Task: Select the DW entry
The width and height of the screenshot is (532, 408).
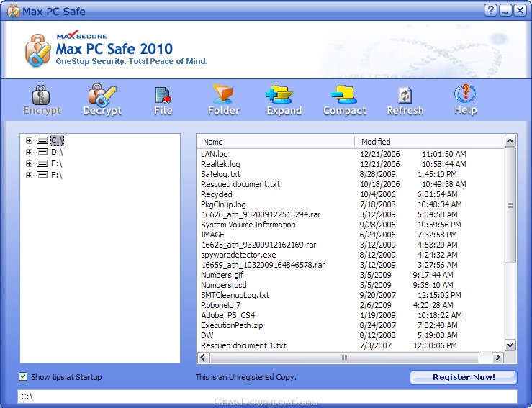Action: (207, 335)
